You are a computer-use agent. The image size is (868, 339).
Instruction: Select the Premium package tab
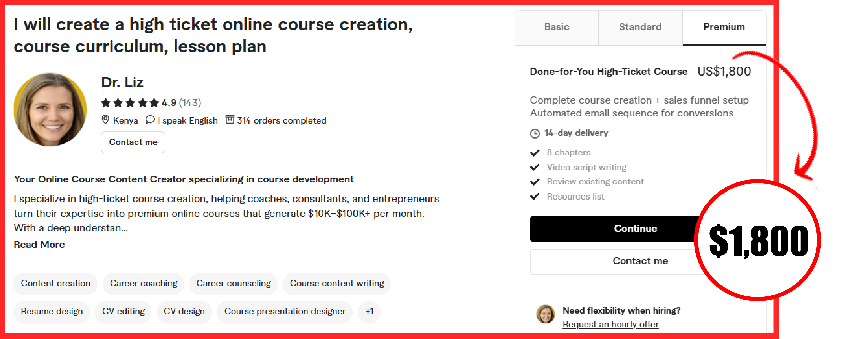tap(724, 27)
